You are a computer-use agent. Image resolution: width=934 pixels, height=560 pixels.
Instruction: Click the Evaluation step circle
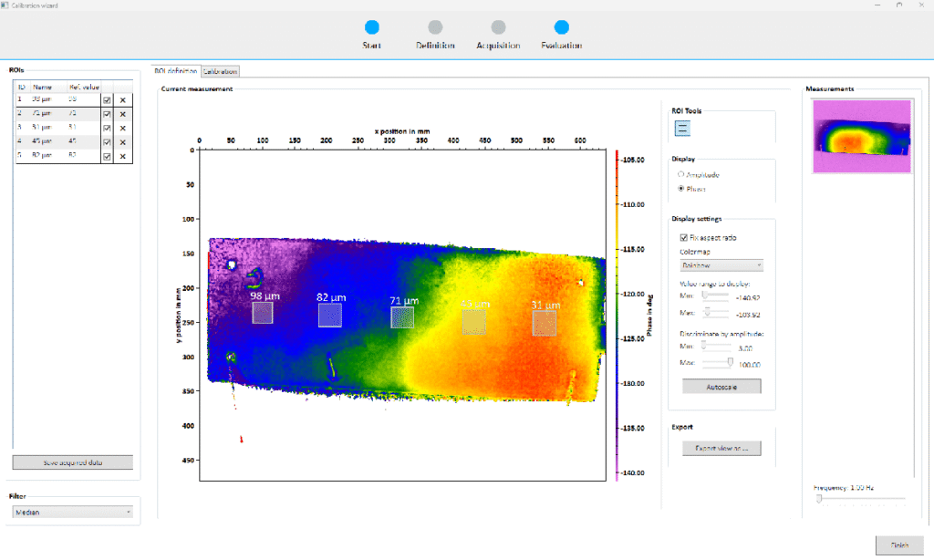561,27
